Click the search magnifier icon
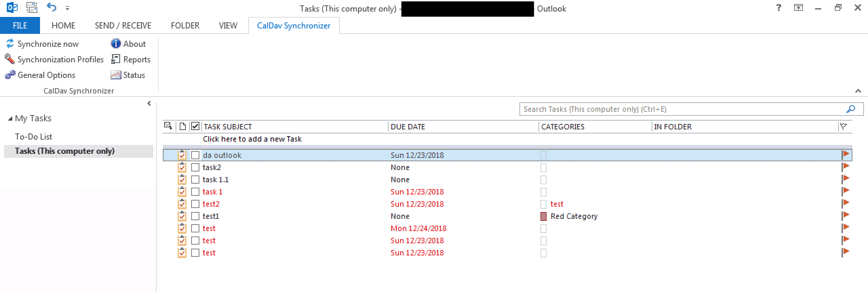Viewport: 868px width, 292px height. 851,109
